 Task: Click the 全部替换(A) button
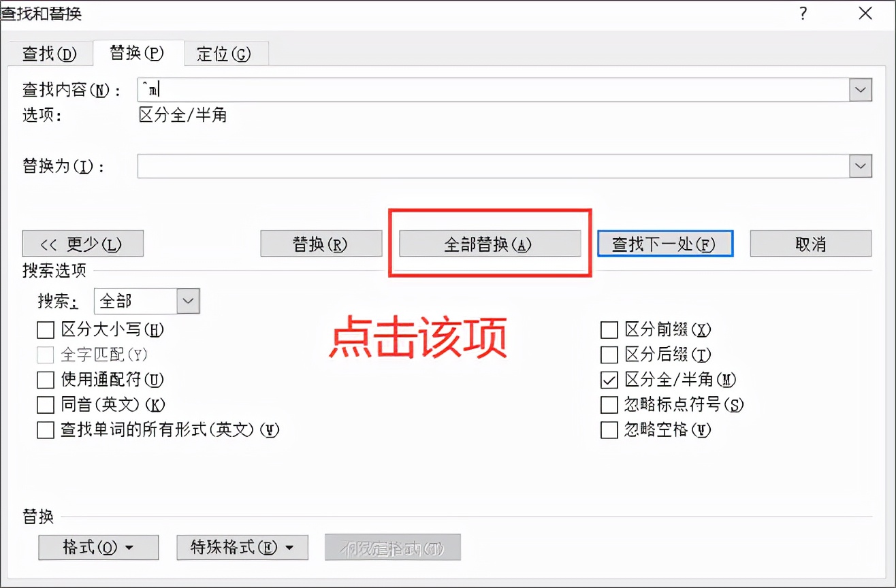pyautogui.click(x=490, y=244)
